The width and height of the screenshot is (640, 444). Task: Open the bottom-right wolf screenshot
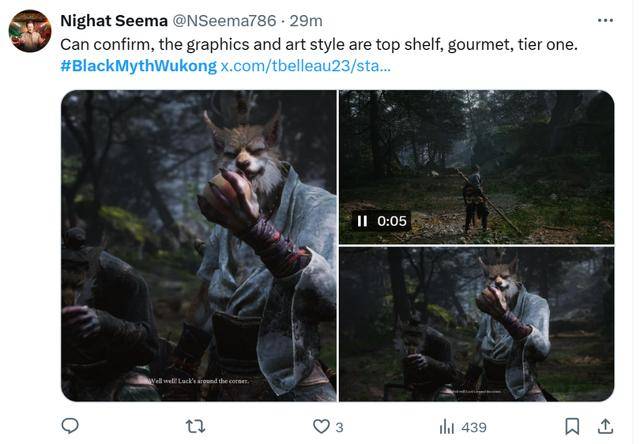point(477,325)
